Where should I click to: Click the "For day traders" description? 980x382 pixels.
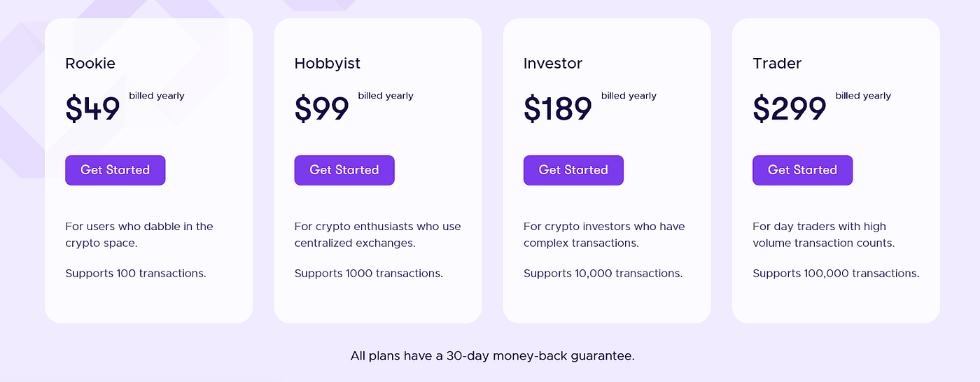(823, 235)
